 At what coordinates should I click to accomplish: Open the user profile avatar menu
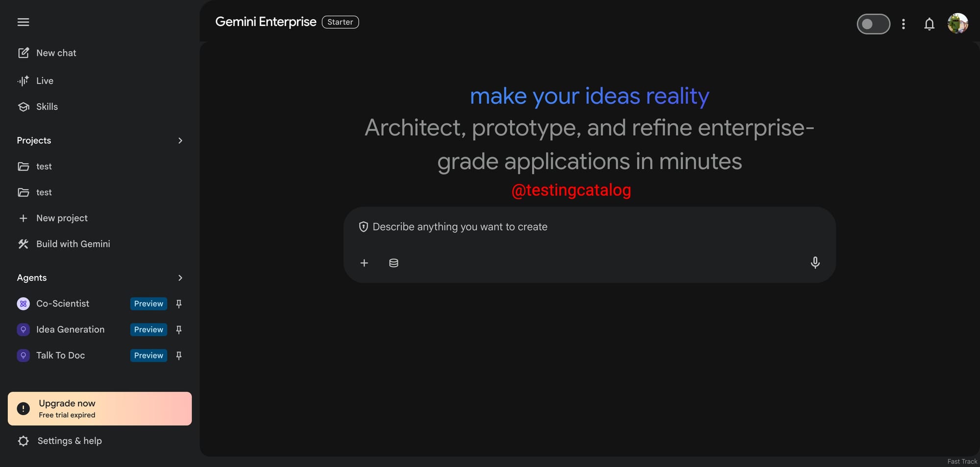click(x=957, y=23)
